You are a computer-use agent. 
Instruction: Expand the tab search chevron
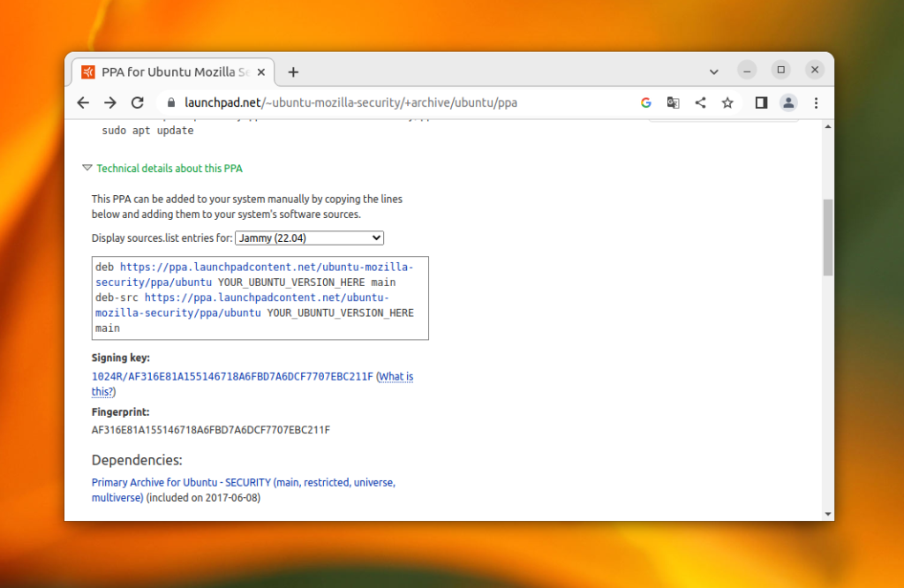[713, 72]
